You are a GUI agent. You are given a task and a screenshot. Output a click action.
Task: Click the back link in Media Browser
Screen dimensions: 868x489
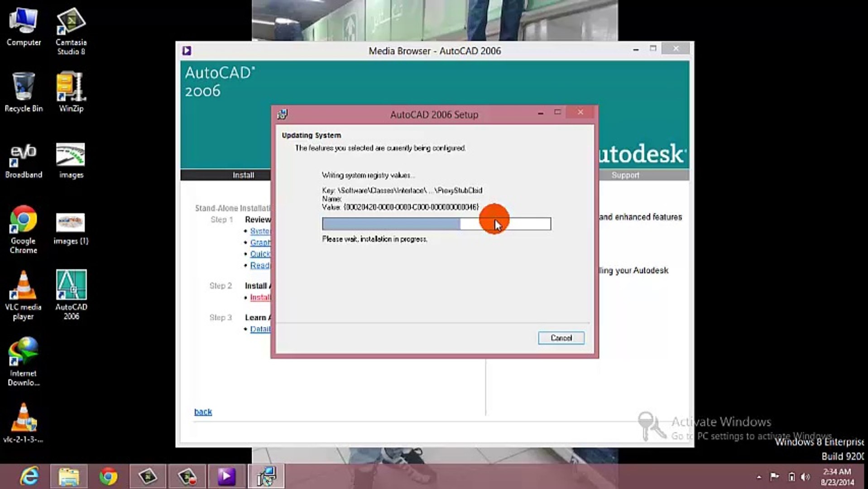(x=203, y=412)
